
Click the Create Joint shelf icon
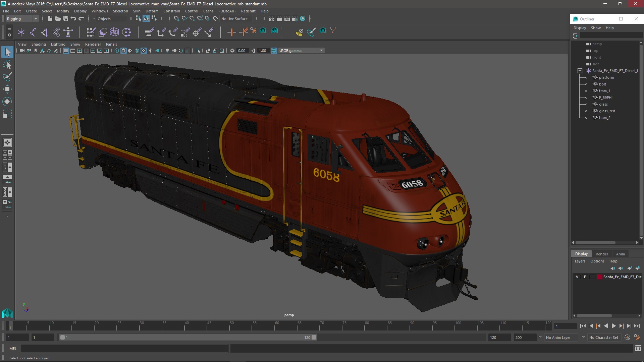33,32
